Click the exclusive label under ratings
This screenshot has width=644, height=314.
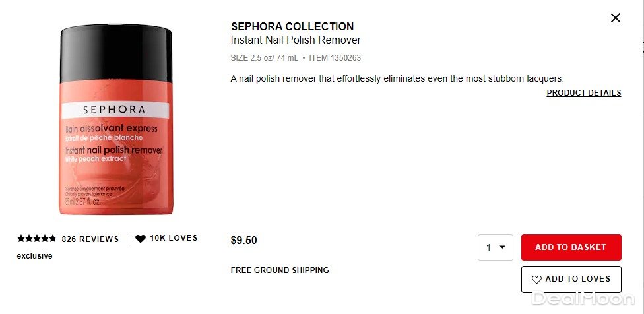pyautogui.click(x=34, y=256)
